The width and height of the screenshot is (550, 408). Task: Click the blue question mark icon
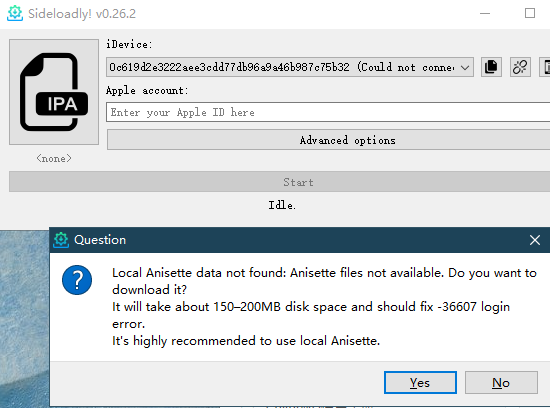[77, 280]
